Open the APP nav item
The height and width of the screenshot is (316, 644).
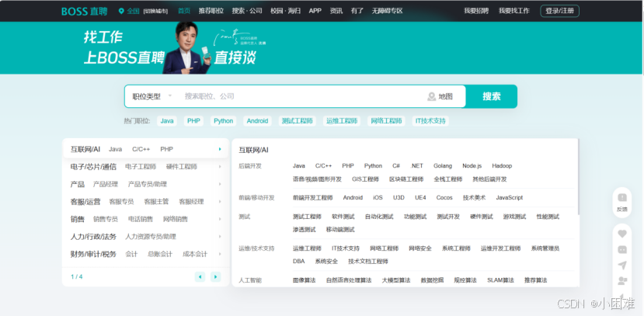point(315,11)
